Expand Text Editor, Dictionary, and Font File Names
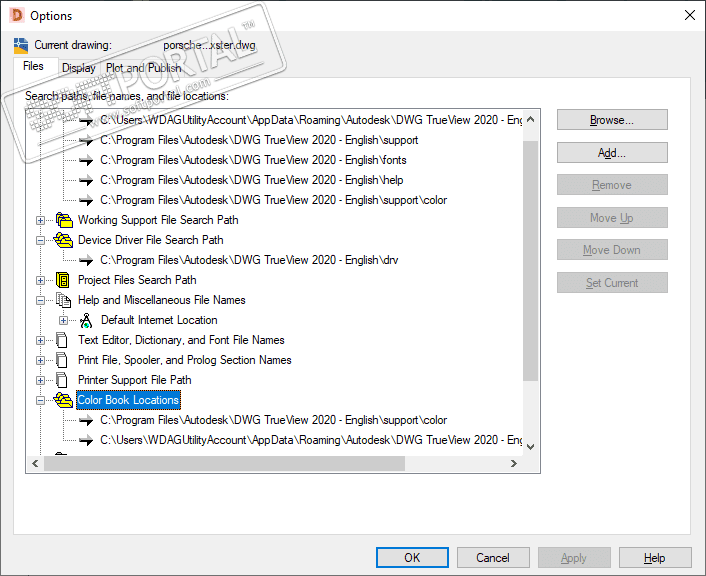The width and height of the screenshot is (706, 576). [x=41, y=340]
